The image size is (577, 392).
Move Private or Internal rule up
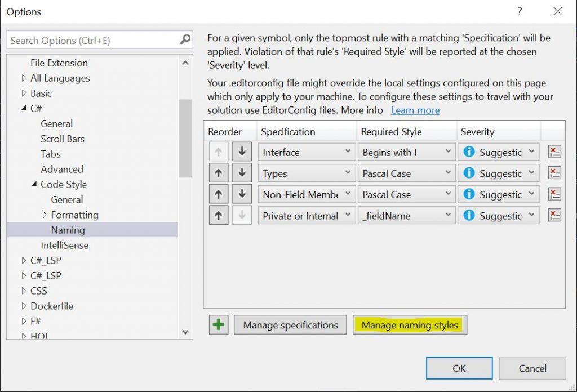[x=219, y=216]
